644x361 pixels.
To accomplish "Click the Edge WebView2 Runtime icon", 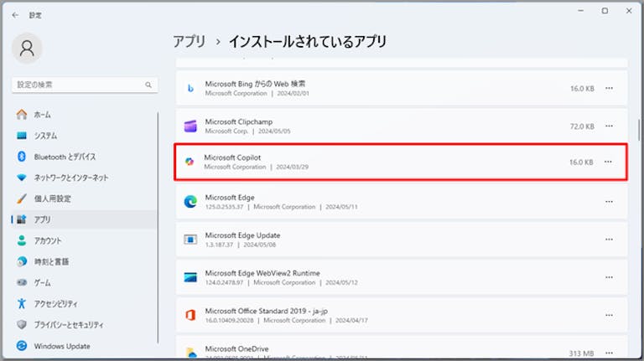I will tap(190, 277).
